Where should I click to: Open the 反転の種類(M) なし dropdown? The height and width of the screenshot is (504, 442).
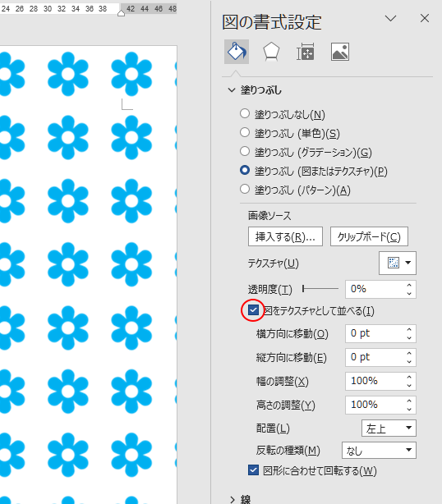379,450
